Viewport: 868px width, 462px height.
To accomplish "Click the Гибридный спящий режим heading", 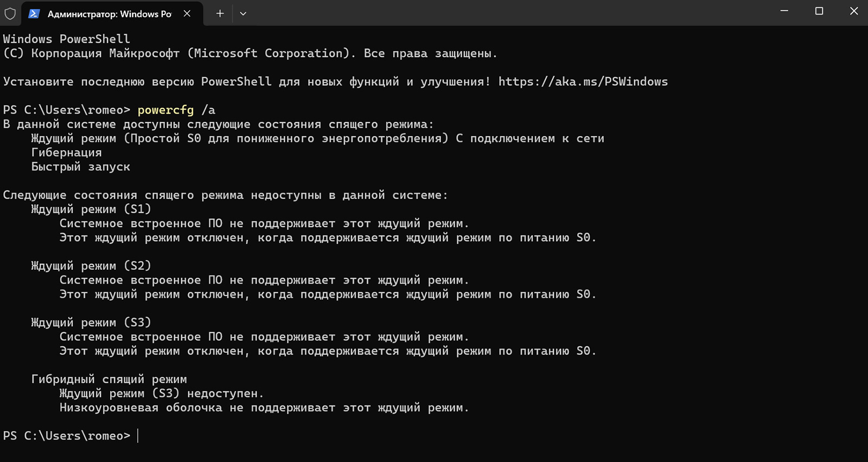I will 109,379.
